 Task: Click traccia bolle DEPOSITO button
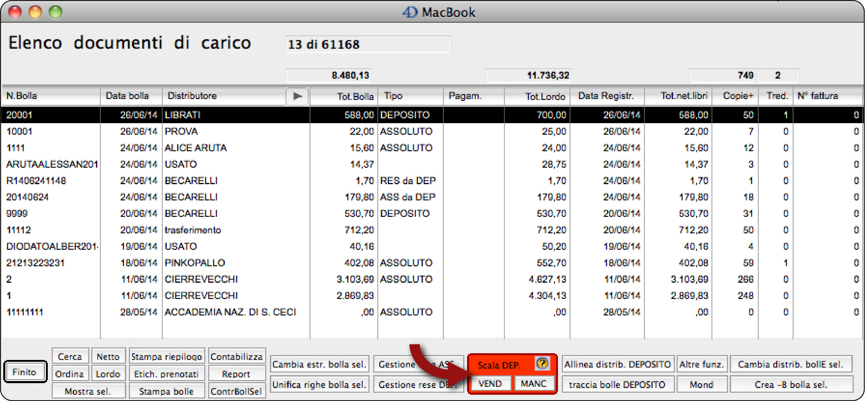618,385
